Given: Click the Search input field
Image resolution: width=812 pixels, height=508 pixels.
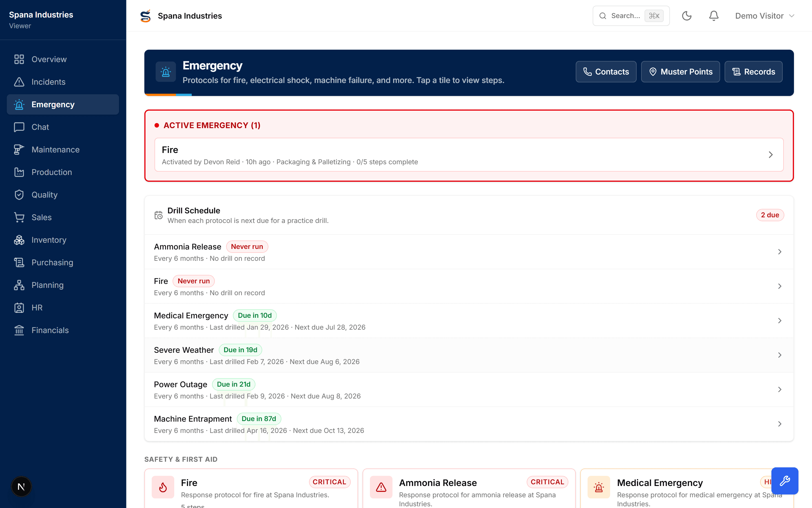Looking at the screenshot, I should (631, 16).
